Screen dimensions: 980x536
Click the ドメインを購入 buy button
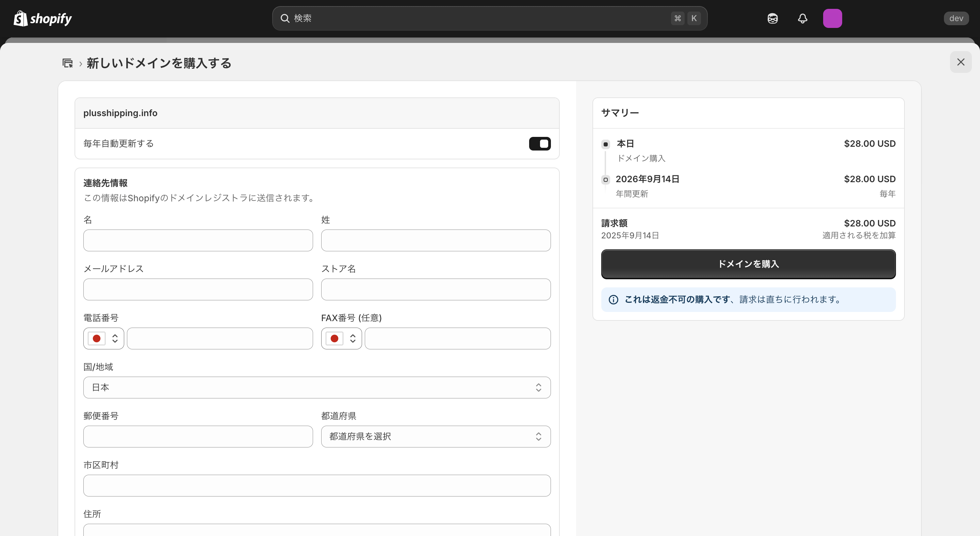click(x=748, y=264)
